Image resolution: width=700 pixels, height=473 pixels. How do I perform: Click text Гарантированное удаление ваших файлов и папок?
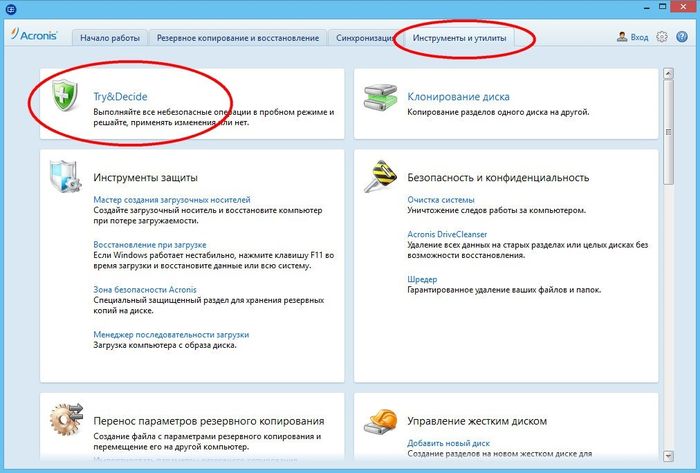pos(504,290)
